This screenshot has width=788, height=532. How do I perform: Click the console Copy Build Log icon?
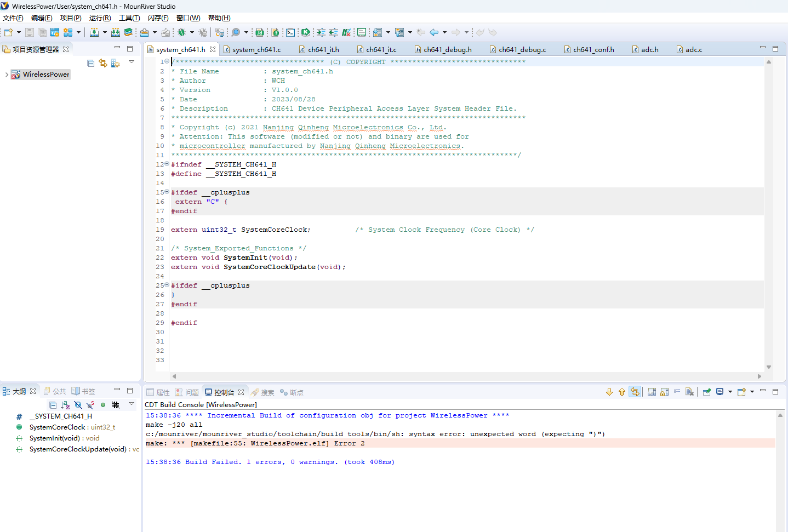click(652, 392)
